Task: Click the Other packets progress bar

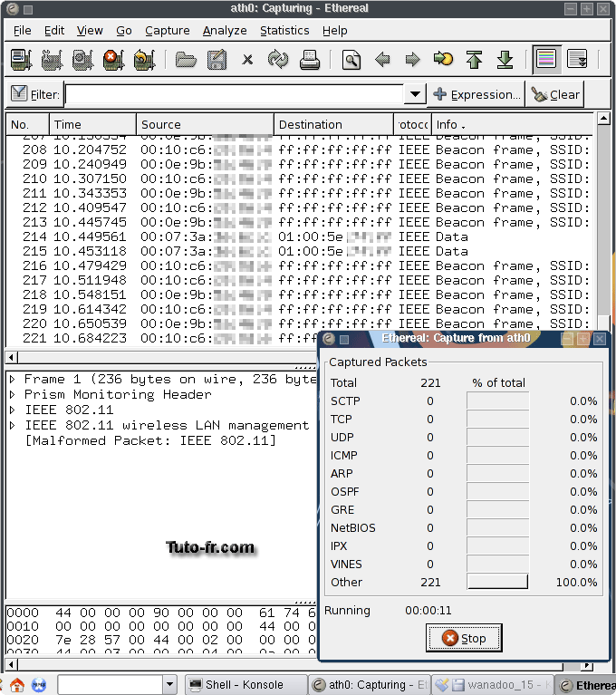Action: [497, 582]
